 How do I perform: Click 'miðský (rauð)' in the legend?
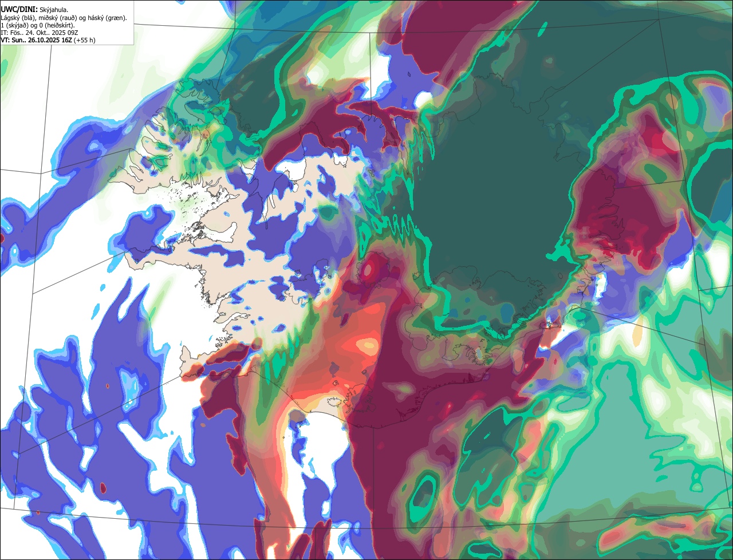click(58, 18)
